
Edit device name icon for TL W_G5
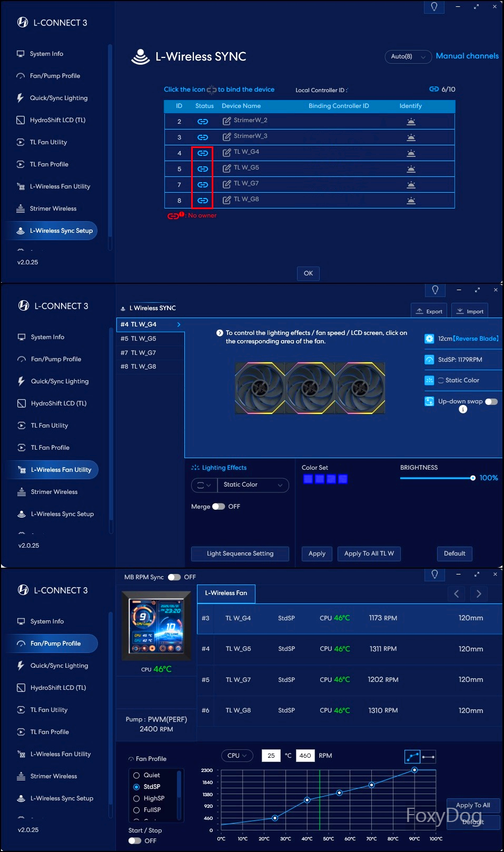click(227, 169)
